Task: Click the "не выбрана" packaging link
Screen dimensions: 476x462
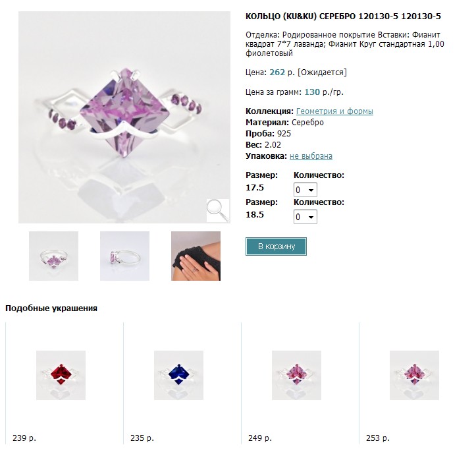Action: 311,156
